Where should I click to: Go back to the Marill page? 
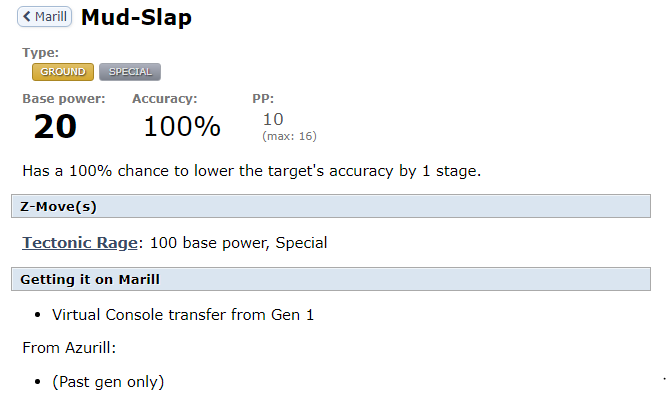(x=45, y=17)
